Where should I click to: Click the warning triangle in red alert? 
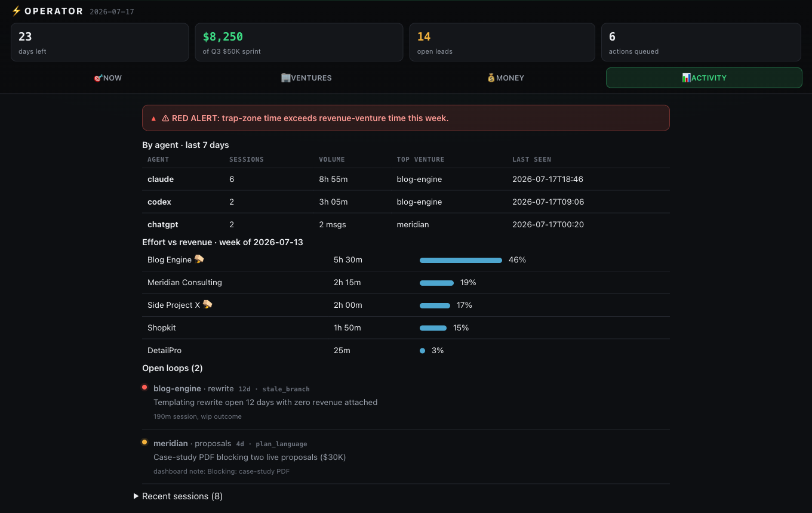tap(165, 118)
